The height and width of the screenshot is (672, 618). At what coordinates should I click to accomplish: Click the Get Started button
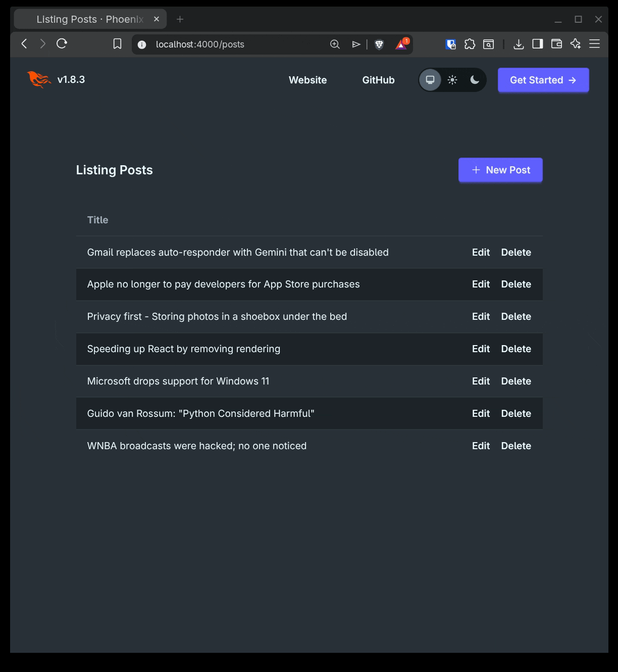pyautogui.click(x=543, y=80)
